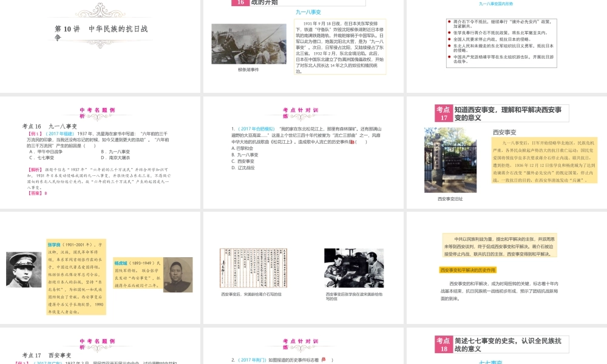Click the 【解析】 explanation paragraph
Screen dimensions: 607x364
[x=99, y=178]
